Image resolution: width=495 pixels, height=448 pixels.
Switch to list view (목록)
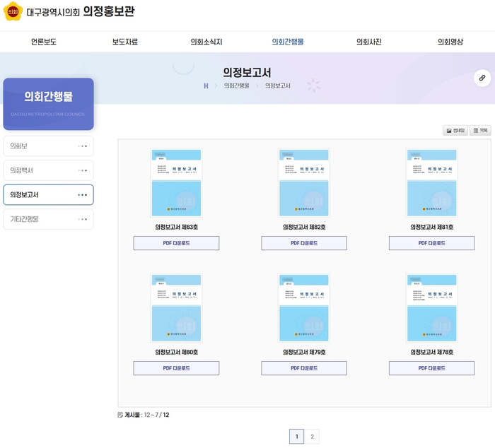click(x=480, y=130)
